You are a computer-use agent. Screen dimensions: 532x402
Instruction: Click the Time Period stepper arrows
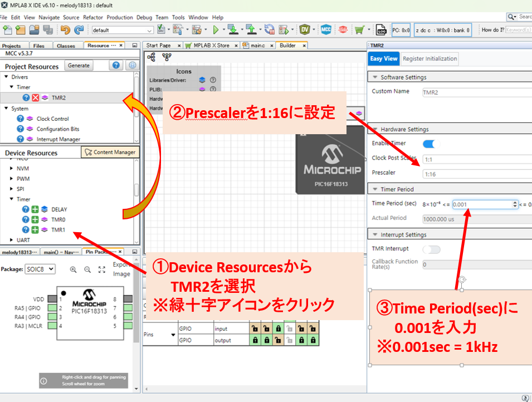(x=514, y=204)
